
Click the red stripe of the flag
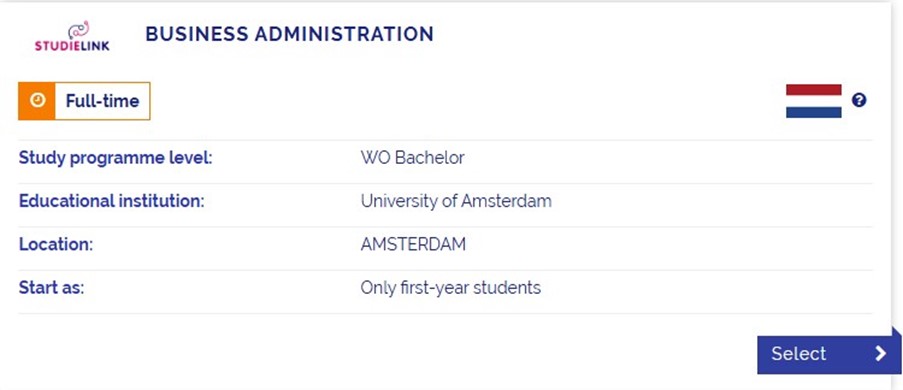813,89
